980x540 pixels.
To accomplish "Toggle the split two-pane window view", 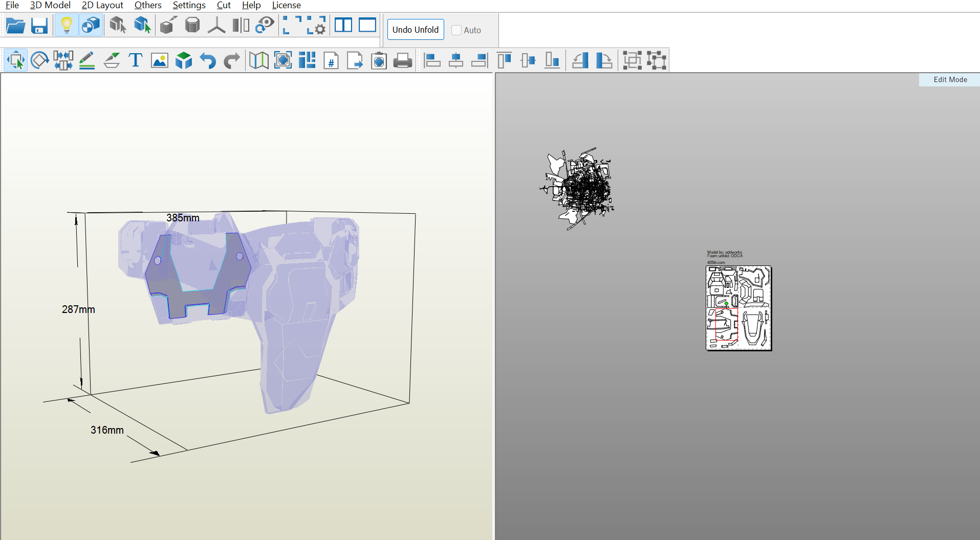I will (x=343, y=26).
